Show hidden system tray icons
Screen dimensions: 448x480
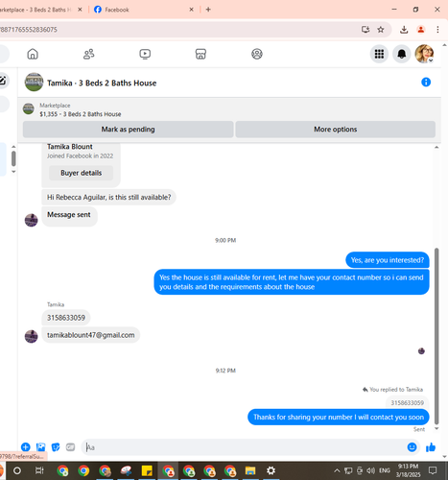[337, 470]
